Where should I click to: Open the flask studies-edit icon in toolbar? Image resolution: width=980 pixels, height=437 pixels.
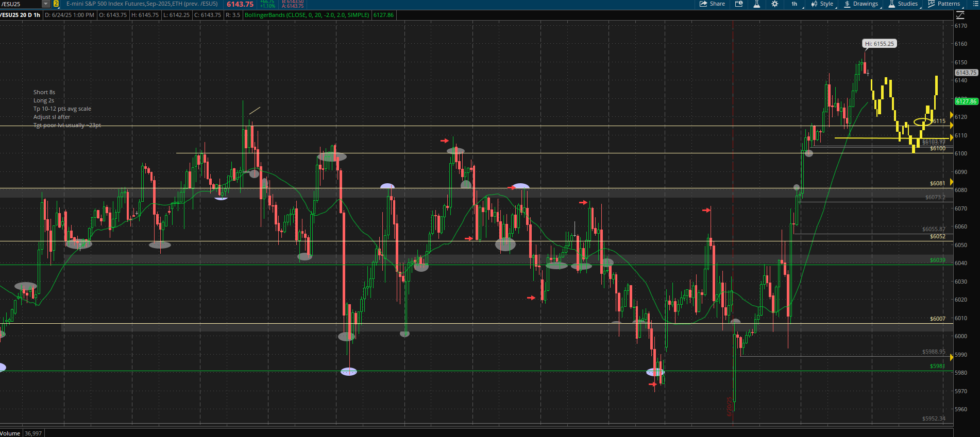pos(756,4)
